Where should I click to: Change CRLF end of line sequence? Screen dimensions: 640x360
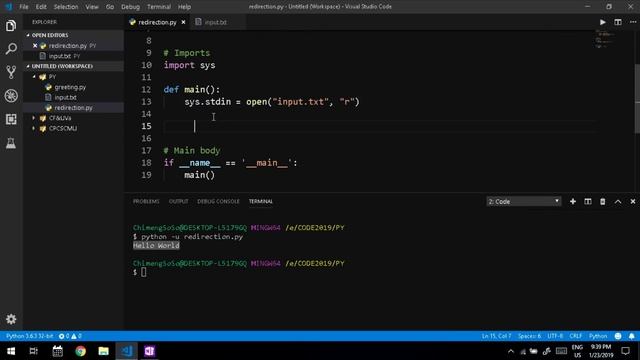click(576, 336)
